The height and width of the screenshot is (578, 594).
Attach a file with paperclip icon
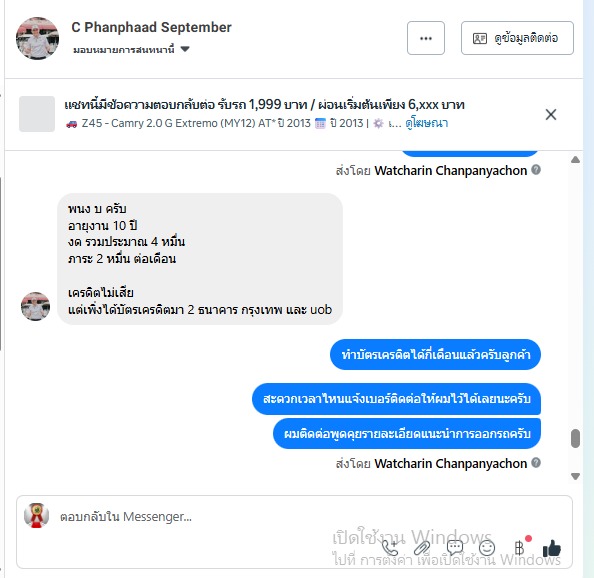coord(422,548)
